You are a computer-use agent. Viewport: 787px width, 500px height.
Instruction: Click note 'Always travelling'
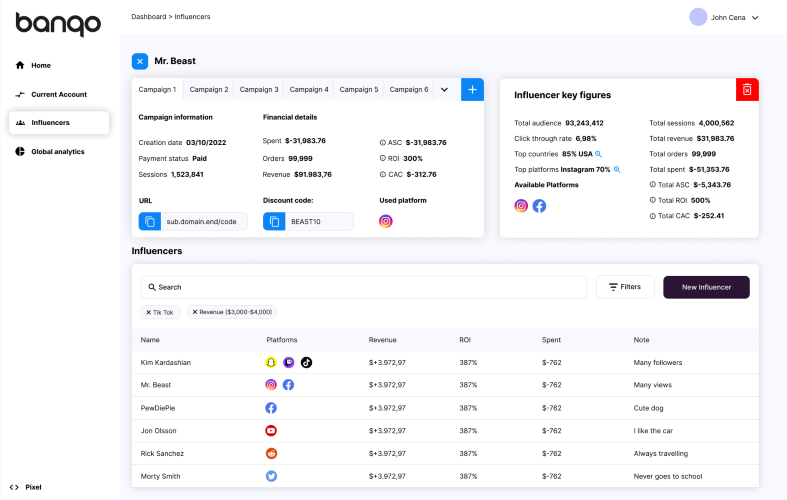[661, 453]
